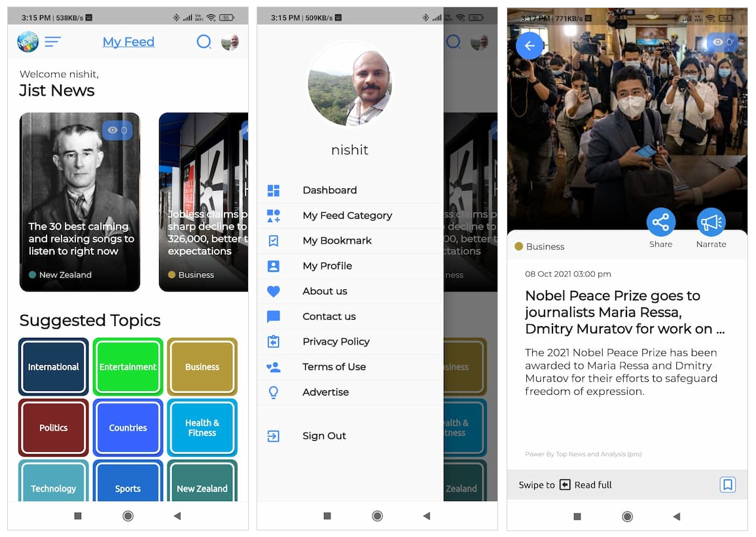
Task: Tap the Share icon on article
Action: point(660,223)
